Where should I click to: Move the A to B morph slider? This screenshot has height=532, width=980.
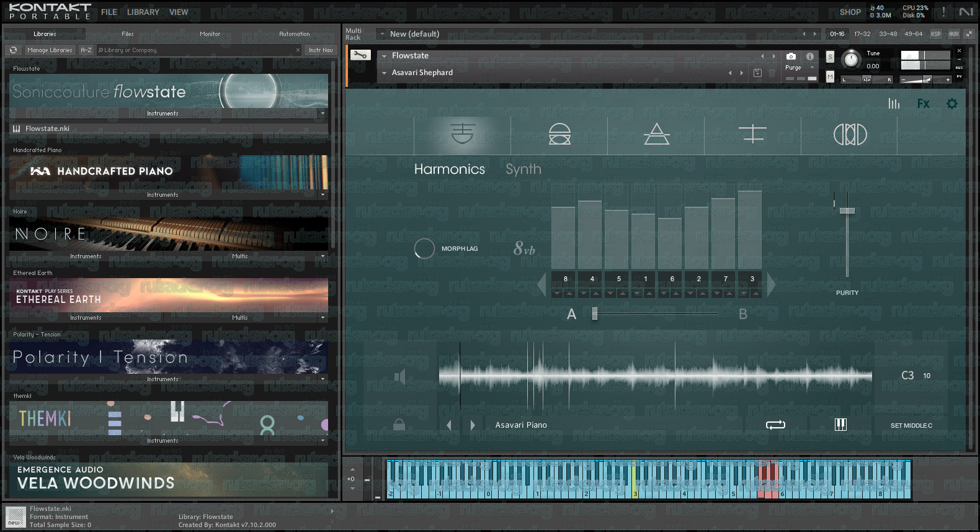[x=595, y=313]
